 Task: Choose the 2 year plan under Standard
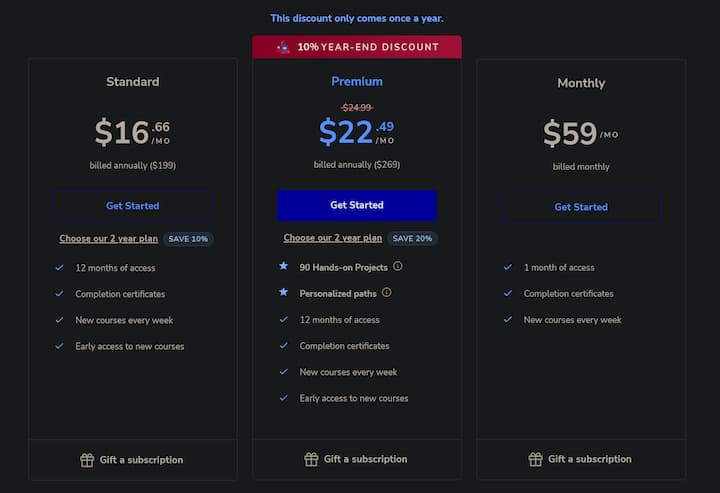[108, 239]
